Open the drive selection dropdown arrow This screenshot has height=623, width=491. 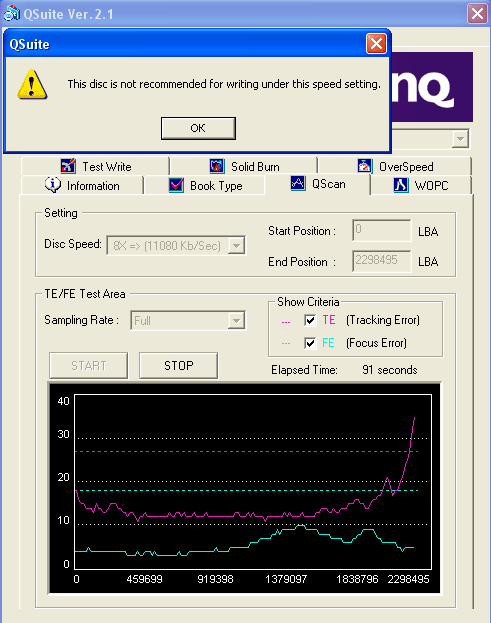coord(460,139)
